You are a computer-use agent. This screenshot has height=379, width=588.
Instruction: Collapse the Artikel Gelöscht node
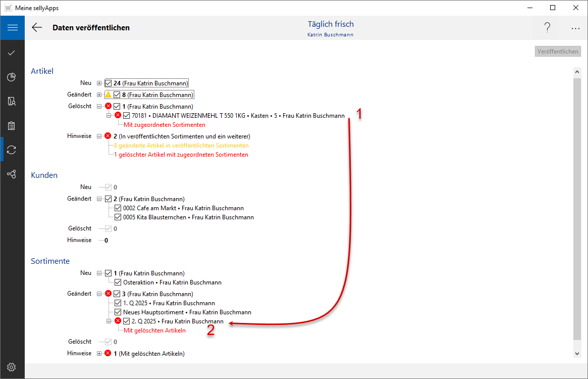(x=99, y=106)
